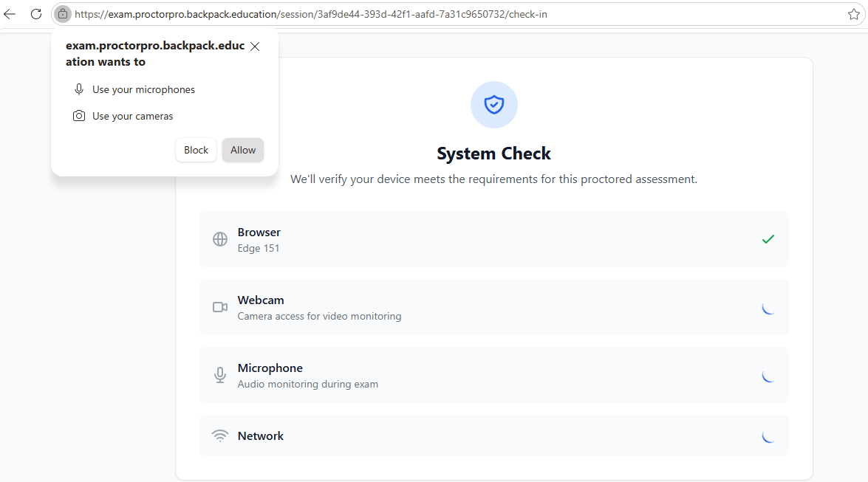Click the loading spinner in the Microphone row
Viewport: 868px width, 482px height.
pos(768,376)
